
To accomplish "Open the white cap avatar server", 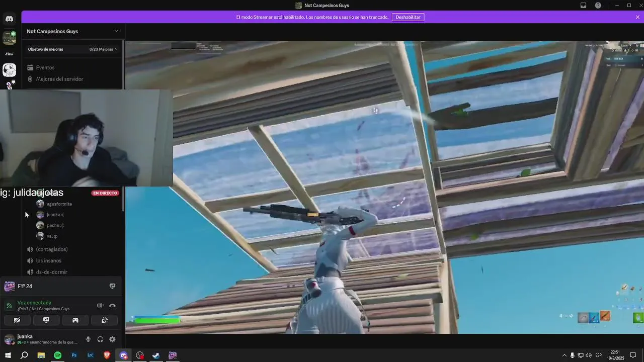I will click(x=9, y=69).
